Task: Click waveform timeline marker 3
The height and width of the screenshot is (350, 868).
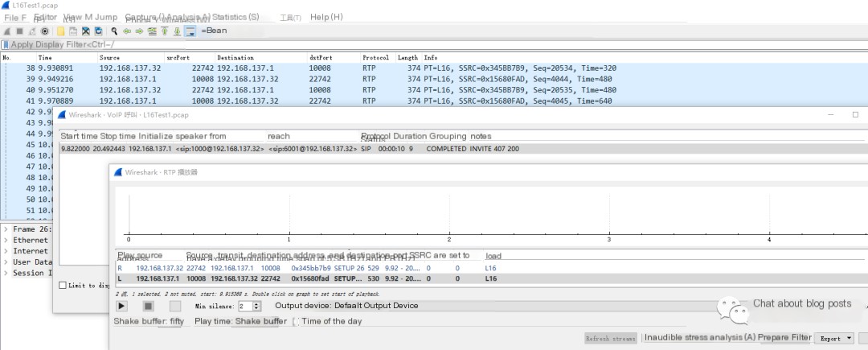Action: [x=609, y=239]
